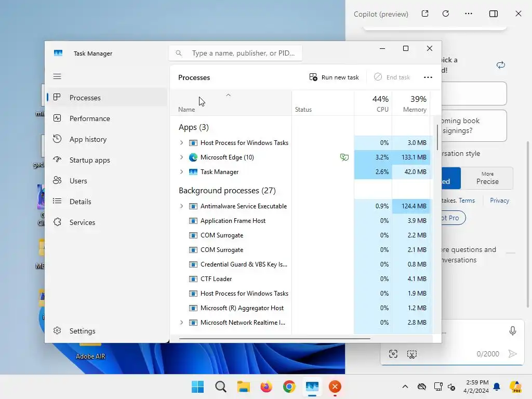Click Copilot shuffle suggestions icon
The image size is (532, 399).
coord(501,65)
